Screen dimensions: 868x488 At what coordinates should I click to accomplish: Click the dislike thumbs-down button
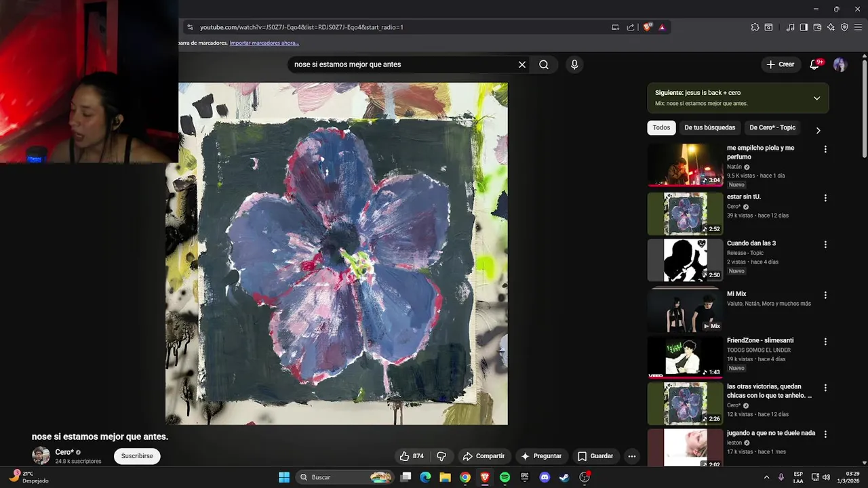pos(441,456)
